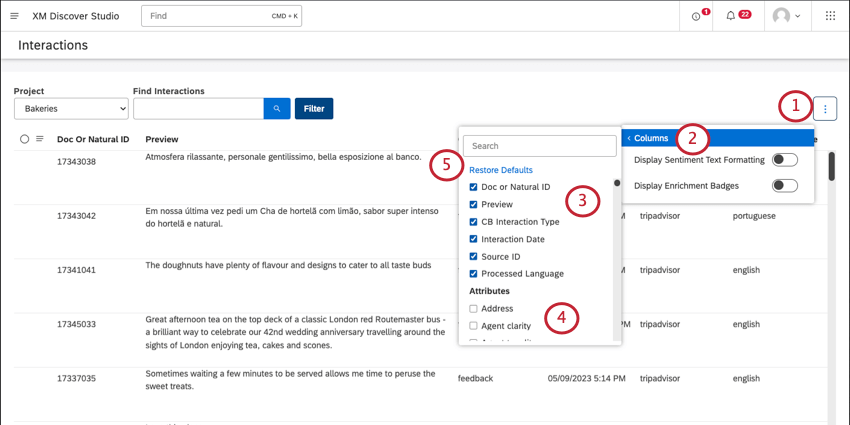Uncheck the Source ID column checkbox
Viewport: 850px width, 425px height.
473,256
